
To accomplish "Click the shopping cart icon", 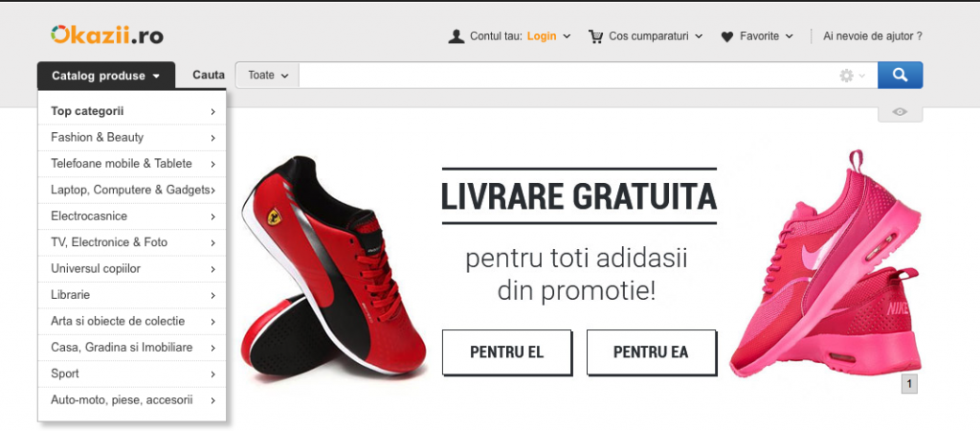I will 595,36.
